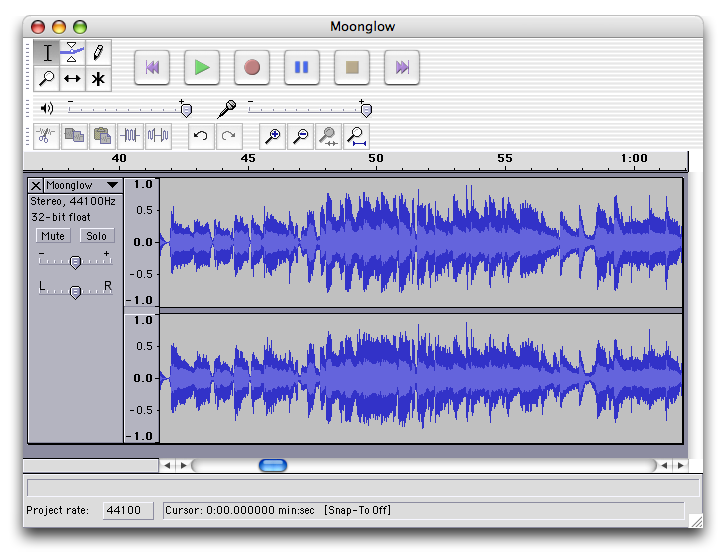Click the Zoom In magnifier icon
The height and width of the screenshot is (557, 727).
point(271,136)
